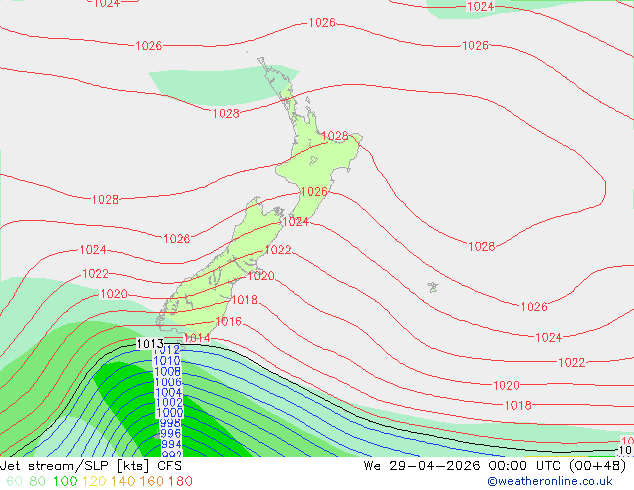The width and height of the screenshot is (634, 490).
Task: Click the "We 29-04-2026 00:00 UTC (00+48)" timestamp
Action: pyautogui.click(x=495, y=466)
